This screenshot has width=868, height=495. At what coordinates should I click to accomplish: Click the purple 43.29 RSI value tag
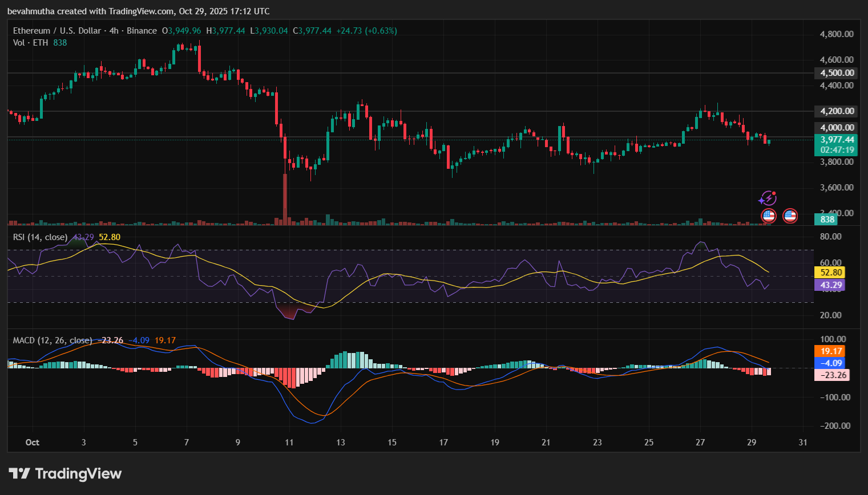pos(830,285)
